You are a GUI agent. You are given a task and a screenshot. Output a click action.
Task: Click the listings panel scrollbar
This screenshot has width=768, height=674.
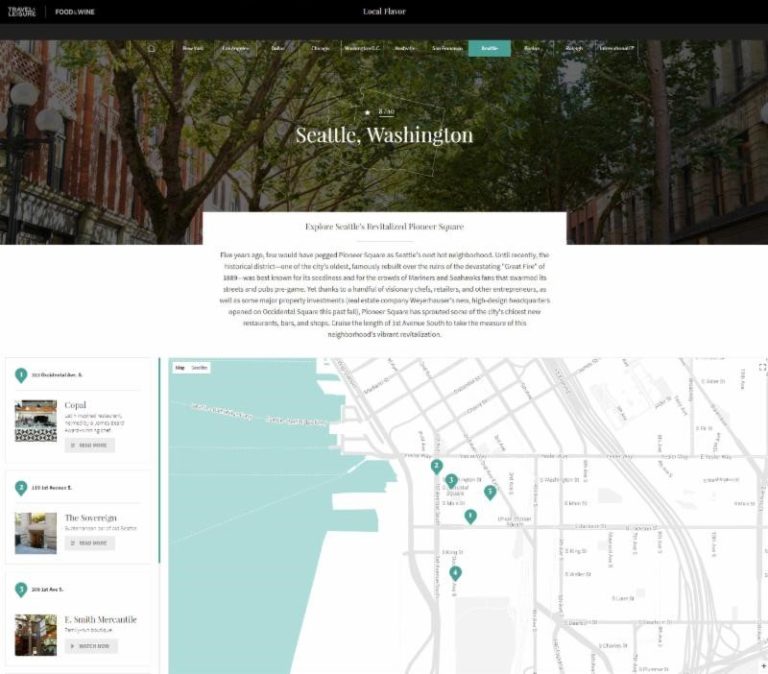point(159,460)
